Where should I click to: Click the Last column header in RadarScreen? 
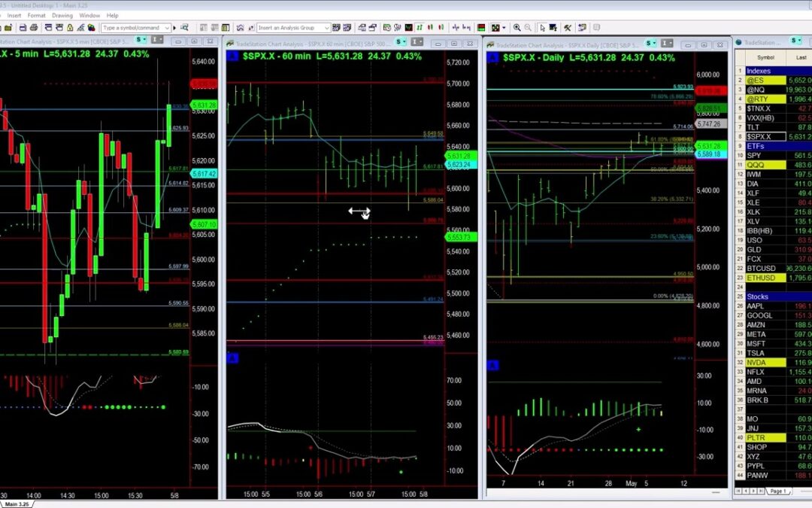click(x=801, y=57)
